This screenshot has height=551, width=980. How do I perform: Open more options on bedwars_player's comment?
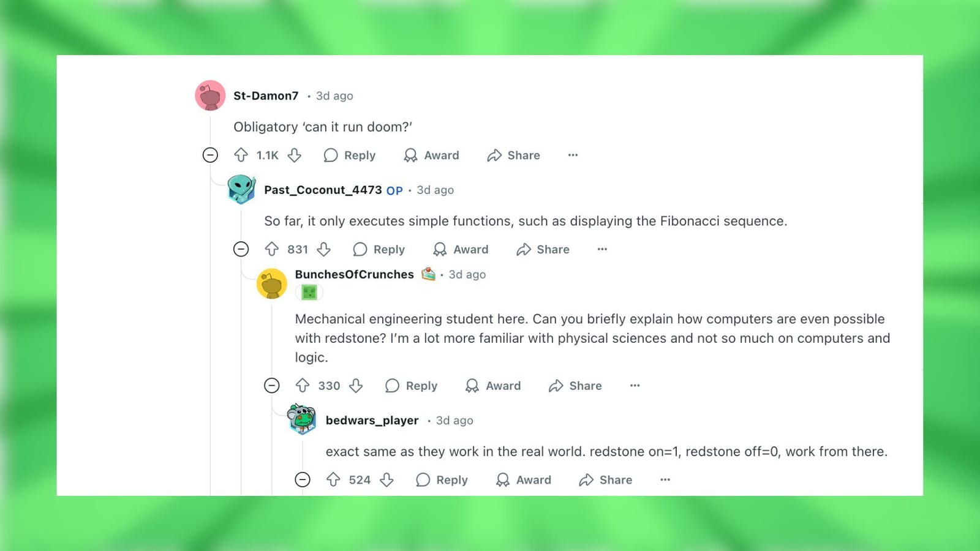point(665,480)
